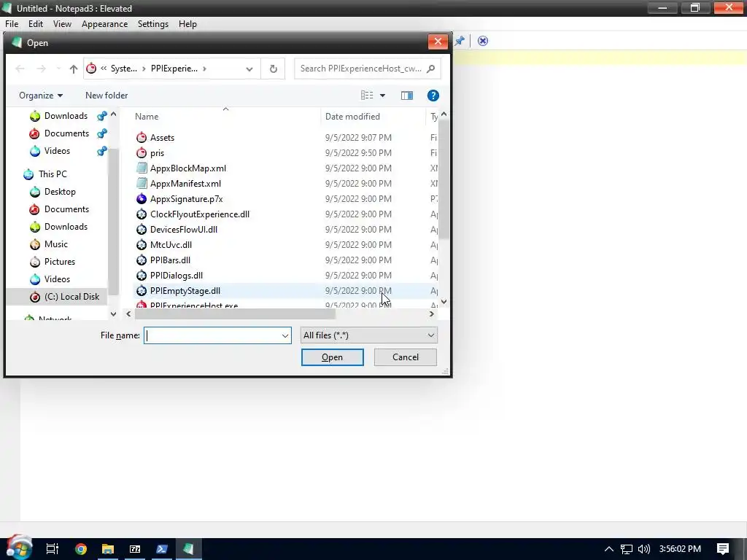Open the View menu
This screenshot has width=747, height=560.
click(63, 24)
